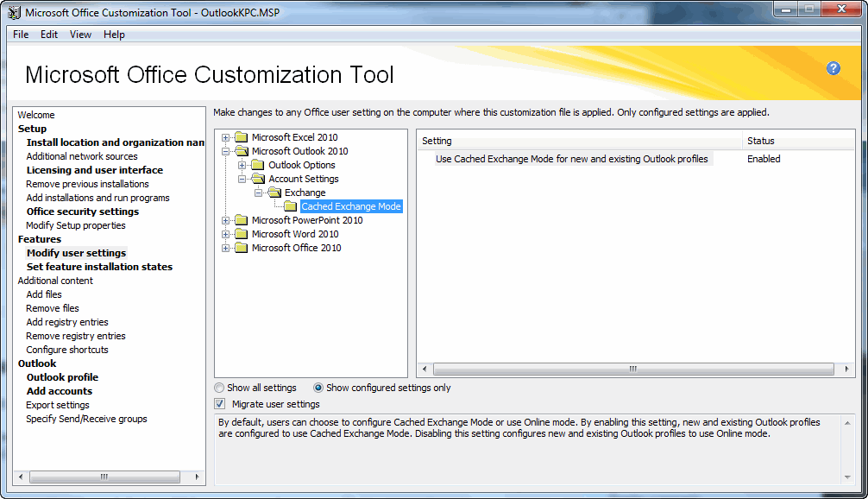Collapse the Exchange node
Screen dimensions: 868x499
[x=259, y=193]
